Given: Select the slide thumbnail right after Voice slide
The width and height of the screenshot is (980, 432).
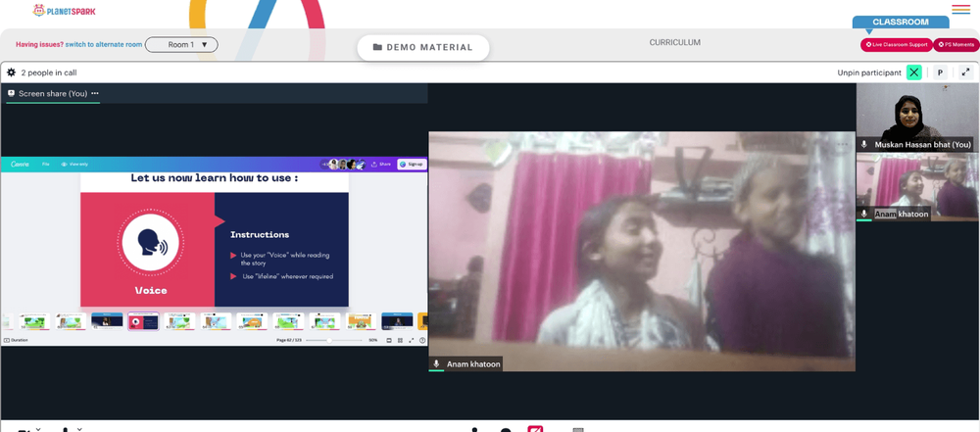Looking at the screenshot, I should tap(179, 320).
